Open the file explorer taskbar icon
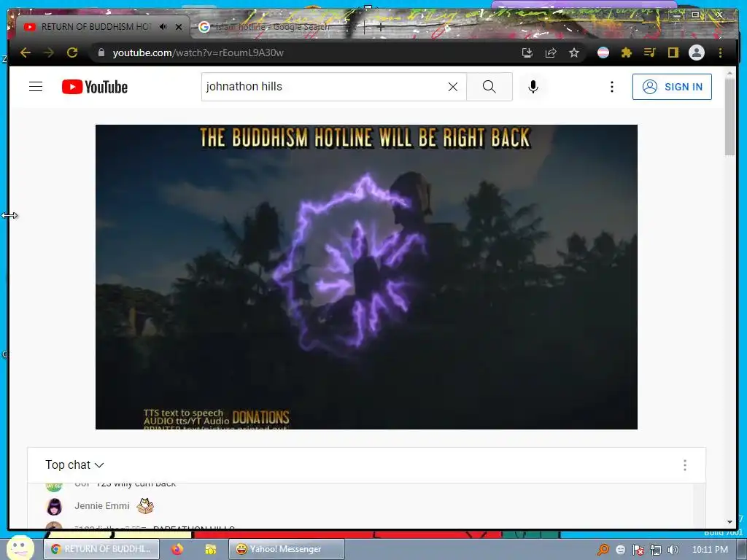Viewport: 747px width, 560px height. click(x=210, y=549)
